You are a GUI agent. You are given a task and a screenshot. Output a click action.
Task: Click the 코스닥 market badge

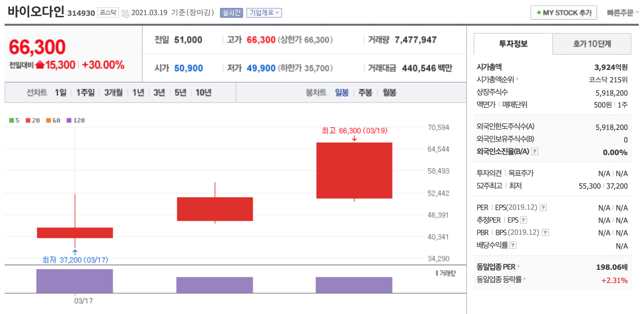108,13
